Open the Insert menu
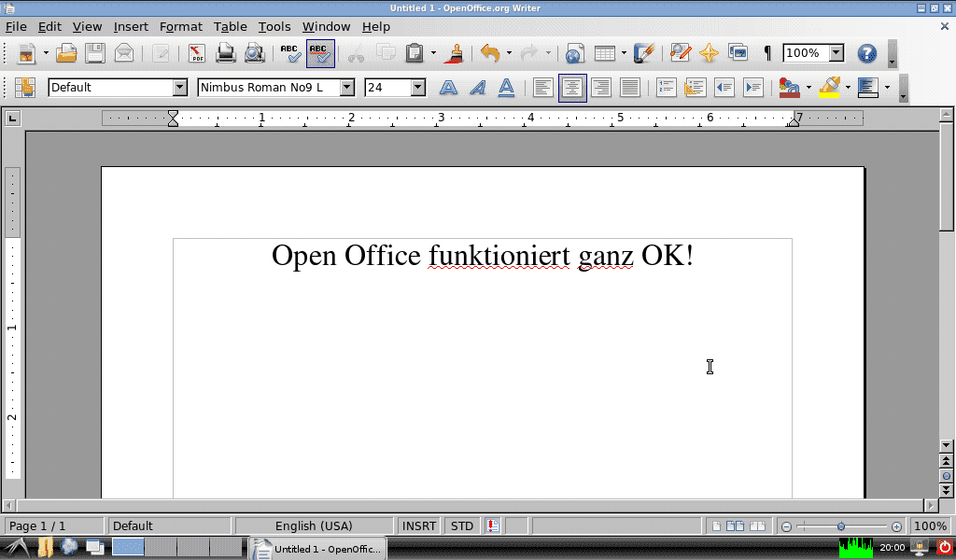Screen dimensions: 956x560 [131, 27]
